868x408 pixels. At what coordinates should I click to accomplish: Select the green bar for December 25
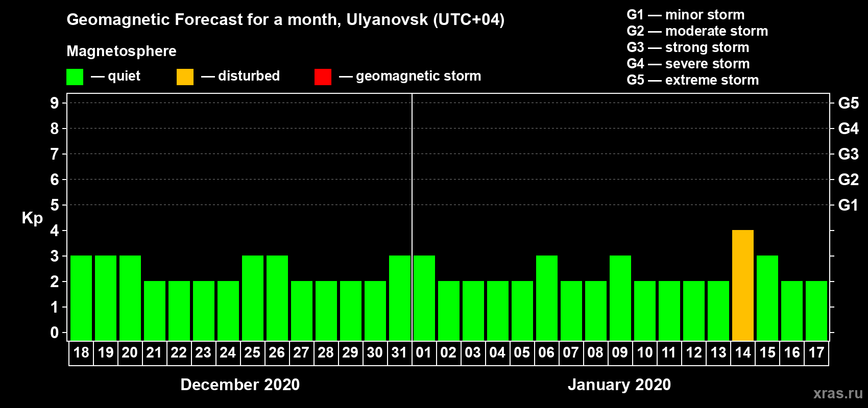click(x=253, y=298)
